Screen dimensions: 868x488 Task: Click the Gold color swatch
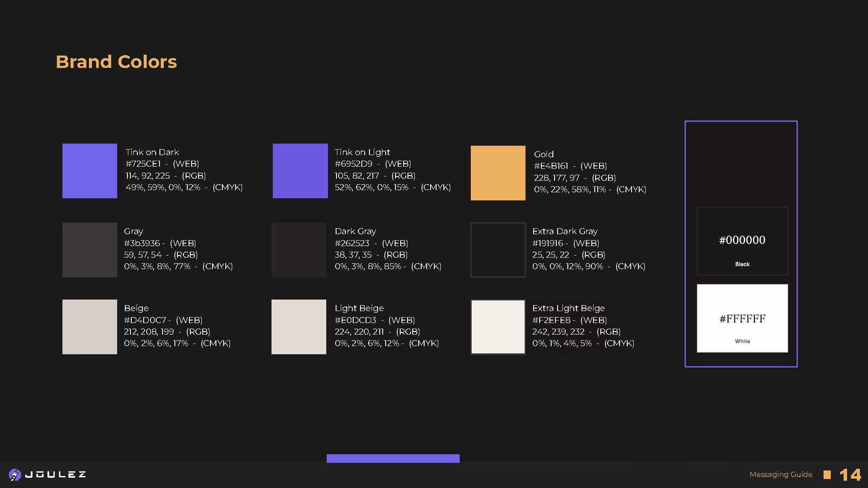498,173
